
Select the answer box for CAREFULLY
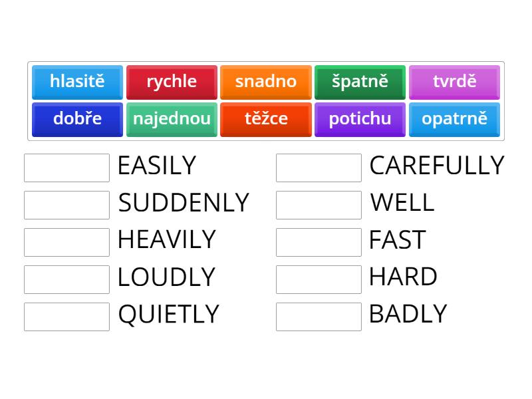(319, 168)
